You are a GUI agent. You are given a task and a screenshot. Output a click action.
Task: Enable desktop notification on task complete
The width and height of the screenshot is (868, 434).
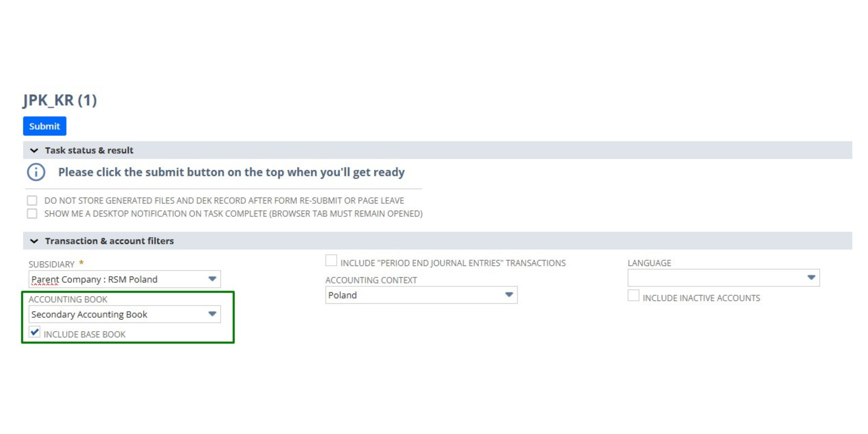(32, 214)
